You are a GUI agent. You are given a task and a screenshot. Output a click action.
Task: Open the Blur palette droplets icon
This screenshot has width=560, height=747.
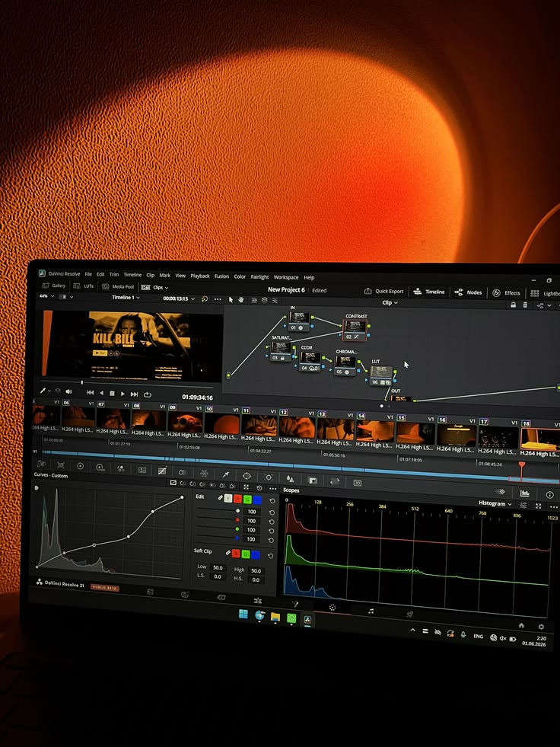pyautogui.click(x=290, y=478)
